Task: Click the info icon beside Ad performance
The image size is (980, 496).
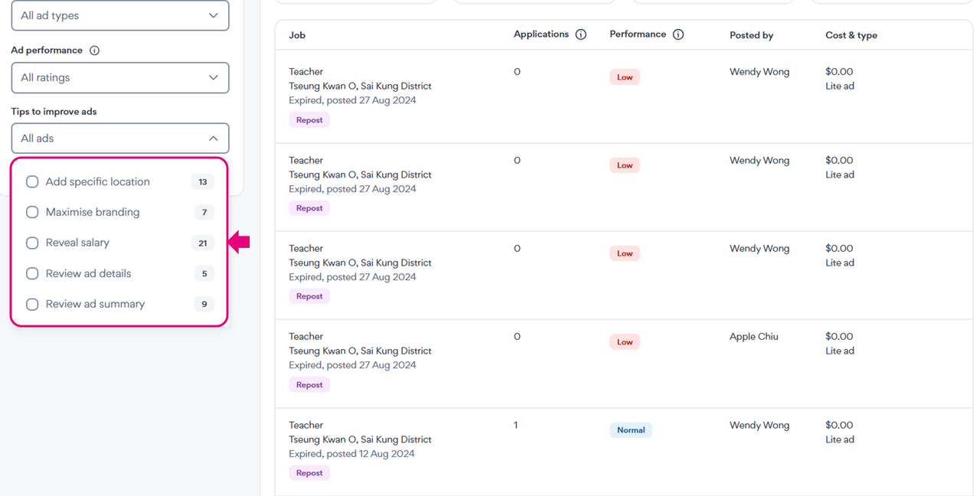Action: coord(95,51)
